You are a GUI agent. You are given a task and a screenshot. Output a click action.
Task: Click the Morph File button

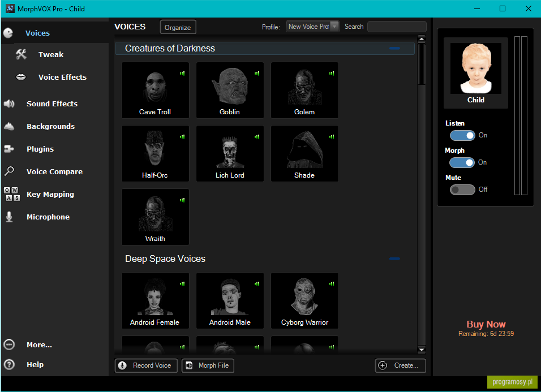point(208,365)
